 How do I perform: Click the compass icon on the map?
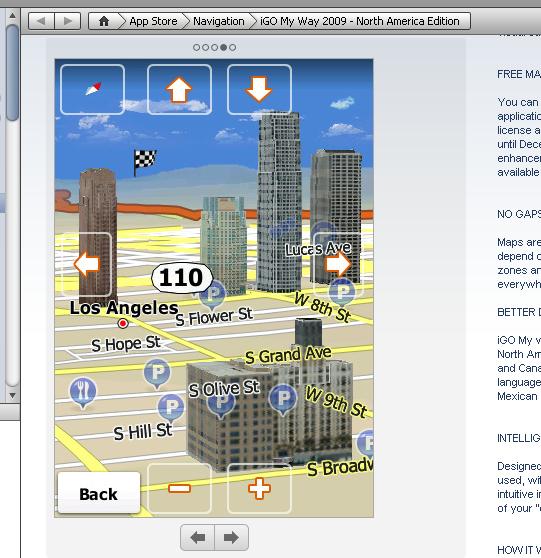(x=93, y=89)
